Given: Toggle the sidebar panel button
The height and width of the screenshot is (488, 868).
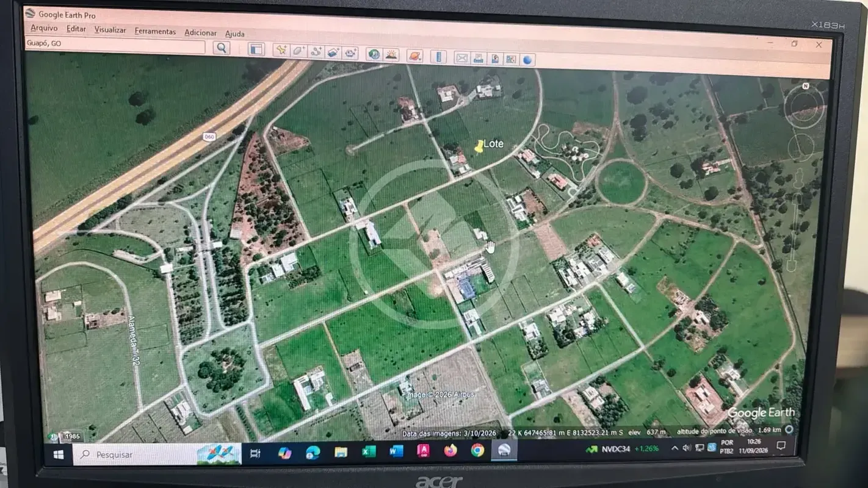Looking at the screenshot, I should pyautogui.click(x=256, y=49).
